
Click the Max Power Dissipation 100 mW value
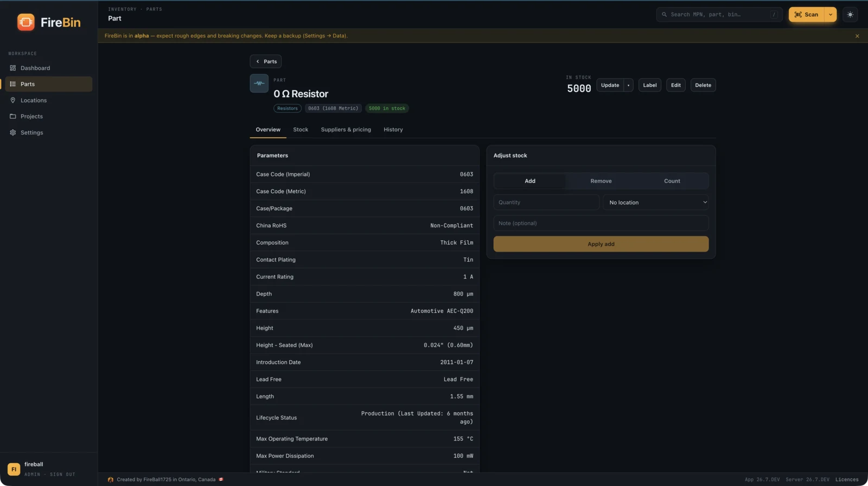[463, 456]
